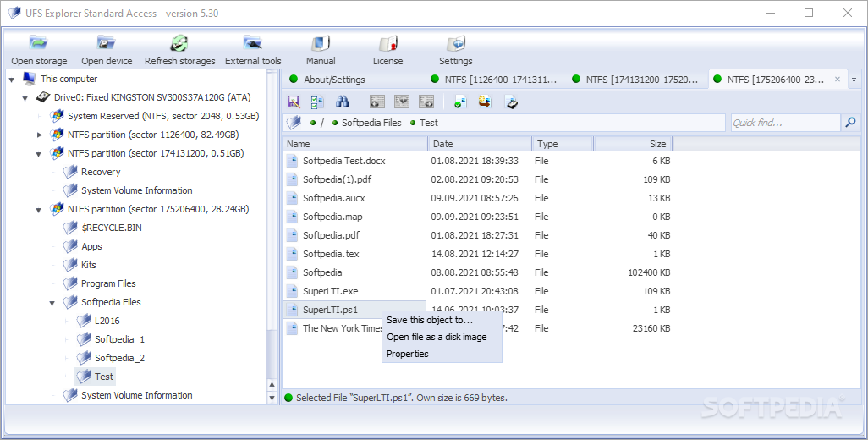Open storage from the main toolbar
Image resolution: width=868 pixels, height=440 pixels.
click(x=39, y=51)
